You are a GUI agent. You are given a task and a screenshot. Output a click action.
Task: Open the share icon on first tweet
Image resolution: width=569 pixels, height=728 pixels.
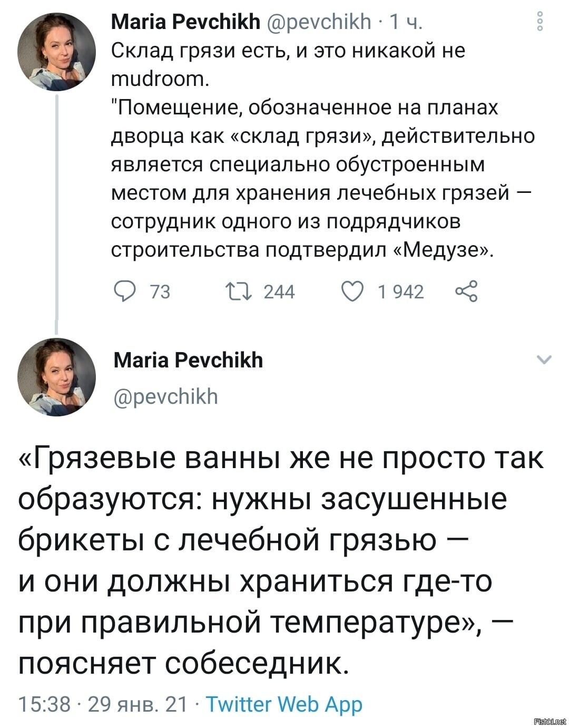point(466,292)
